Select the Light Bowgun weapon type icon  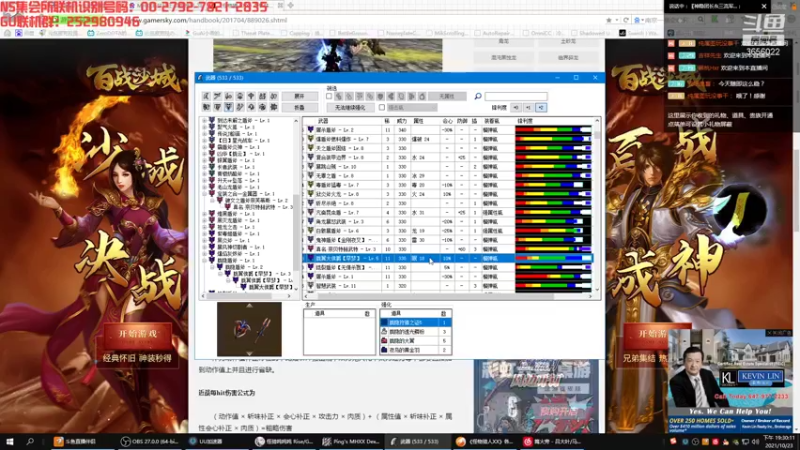click(x=251, y=108)
